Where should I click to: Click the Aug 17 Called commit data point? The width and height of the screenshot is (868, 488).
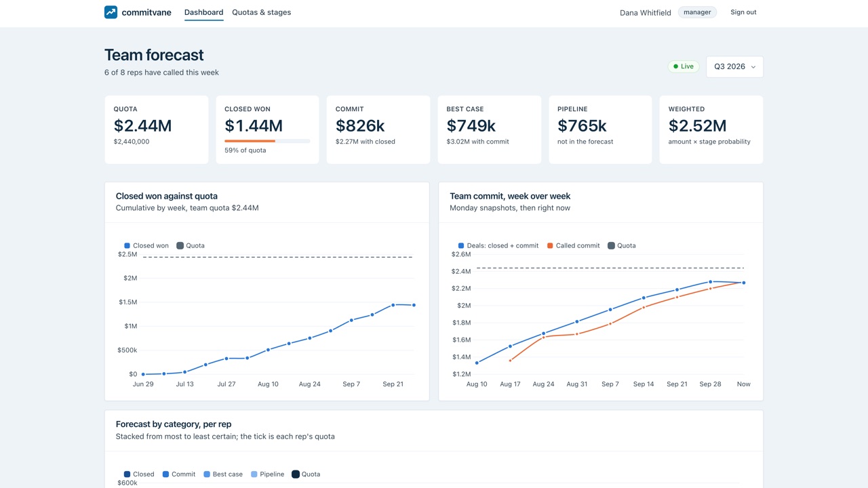(510, 360)
